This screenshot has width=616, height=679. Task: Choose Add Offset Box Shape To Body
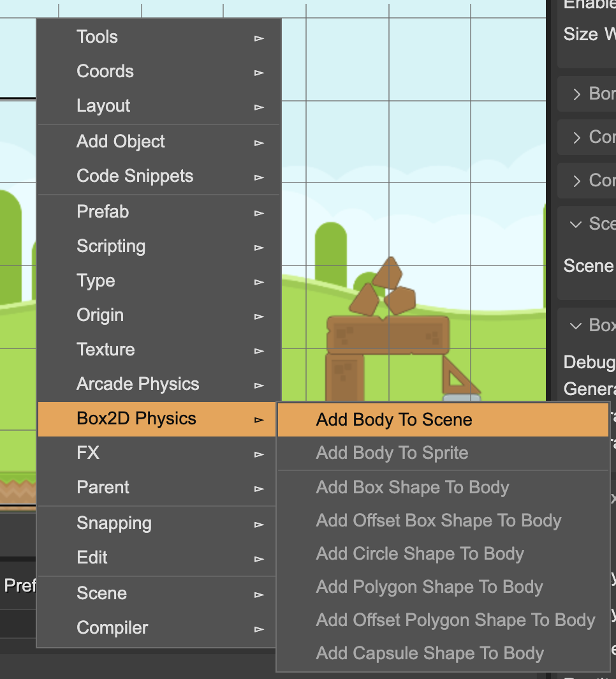coord(443,521)
